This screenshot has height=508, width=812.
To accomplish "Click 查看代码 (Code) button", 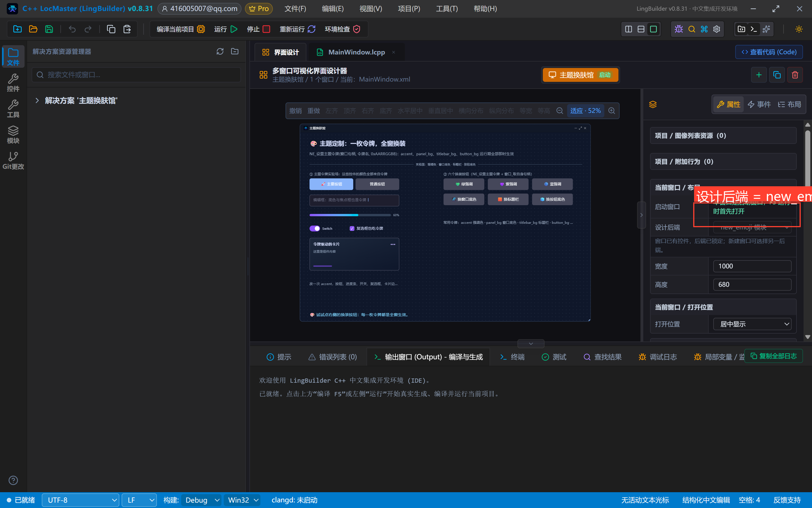I will 769,52.
